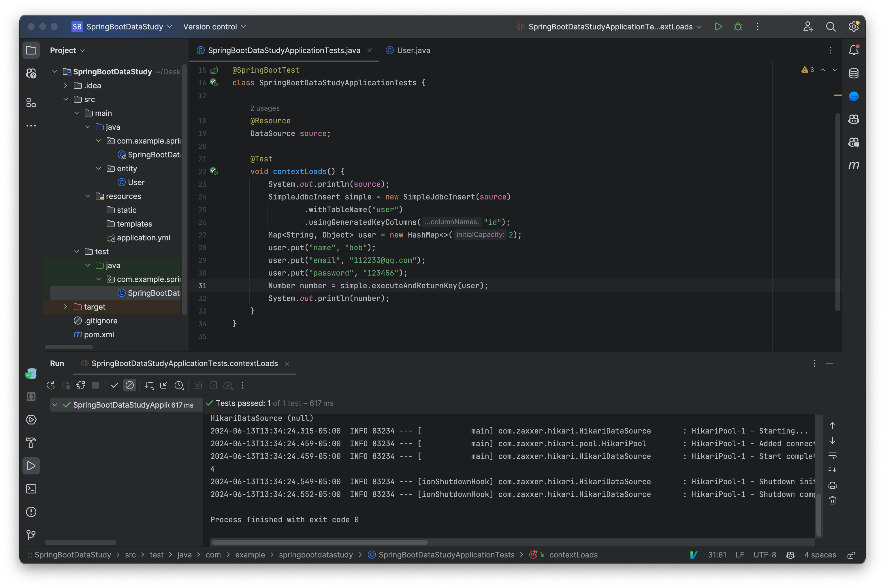Select contextLoads in the breadcrumb bar
Image resolution: width=885 pixels, height=588 pixels.
[x=573, y=555]
